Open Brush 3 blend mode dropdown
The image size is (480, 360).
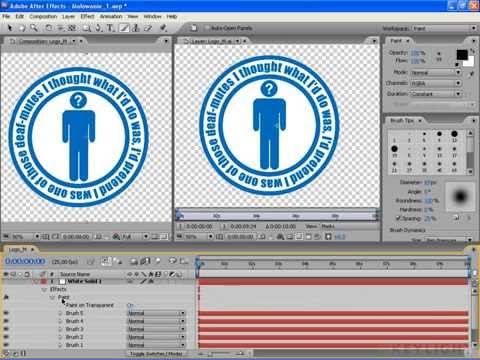(x=156, y=329)
